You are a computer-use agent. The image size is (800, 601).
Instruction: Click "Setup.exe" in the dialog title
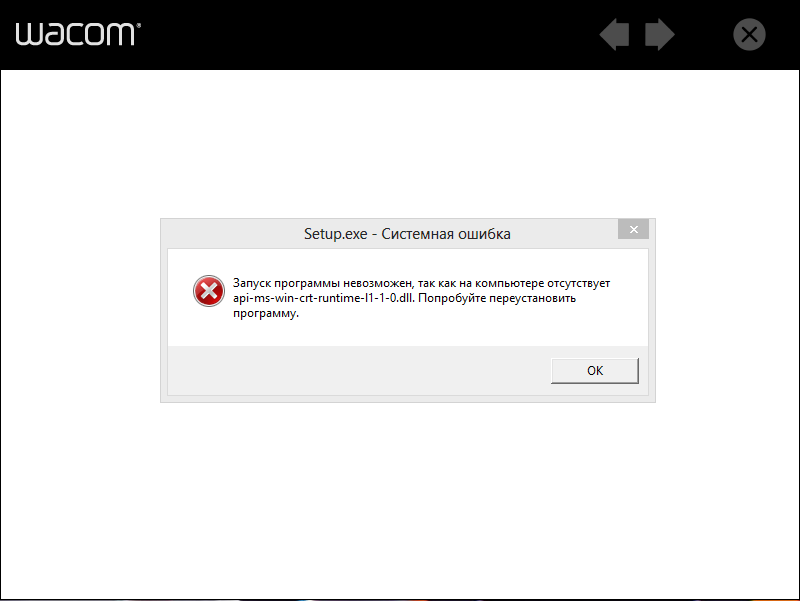click(335, 234)
